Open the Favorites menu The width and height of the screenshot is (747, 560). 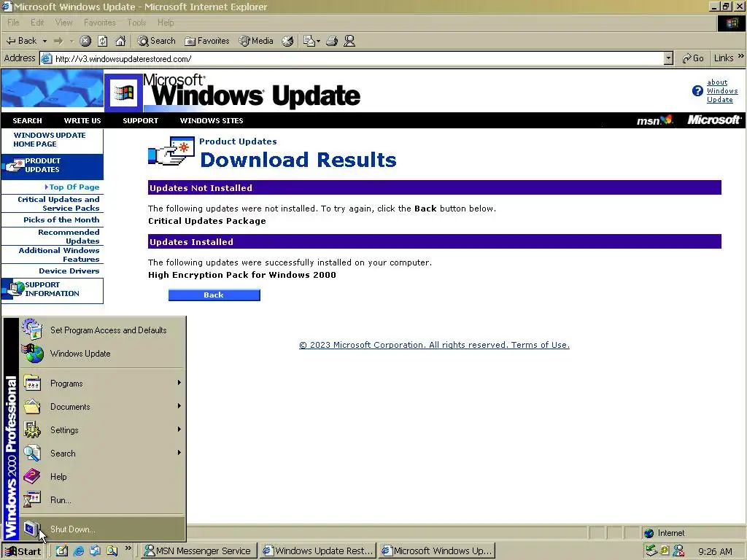(x=99, y=23)
